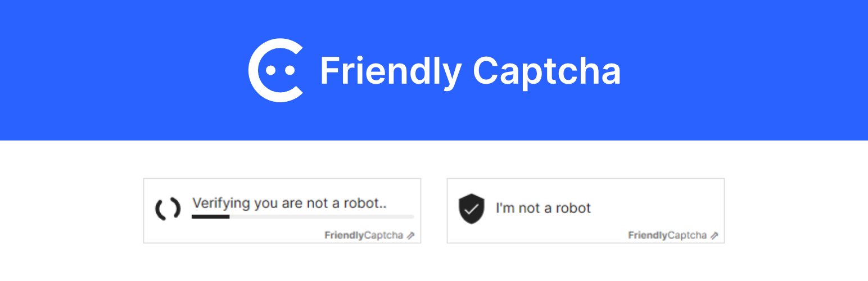Open external link arrow in verifying widget
868x281 pixels.
pos(410,235)
